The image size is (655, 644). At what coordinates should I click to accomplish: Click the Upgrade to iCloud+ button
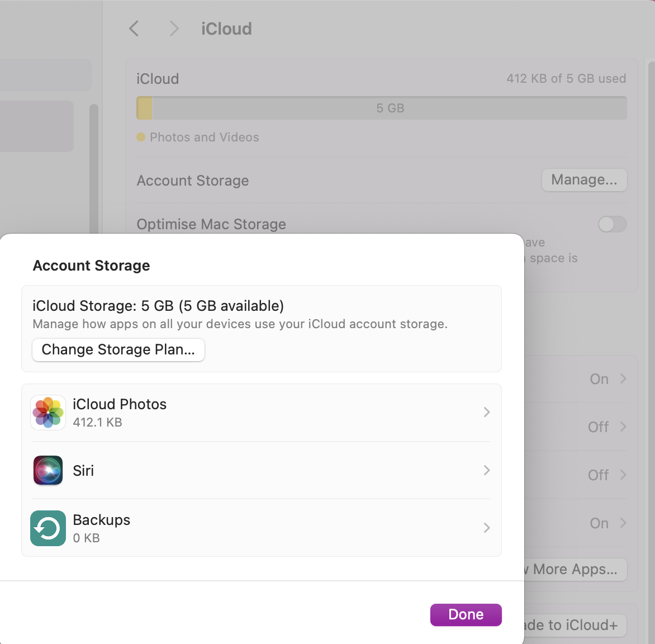click(x=576, y=625)
